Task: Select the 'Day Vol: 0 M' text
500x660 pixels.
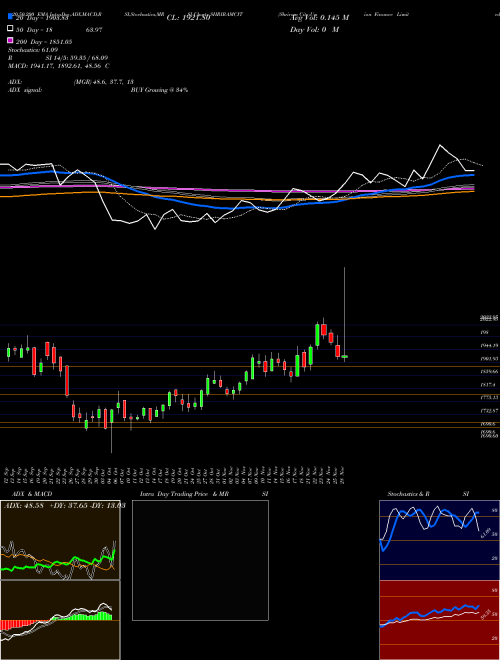Action: tap(314, 29)
